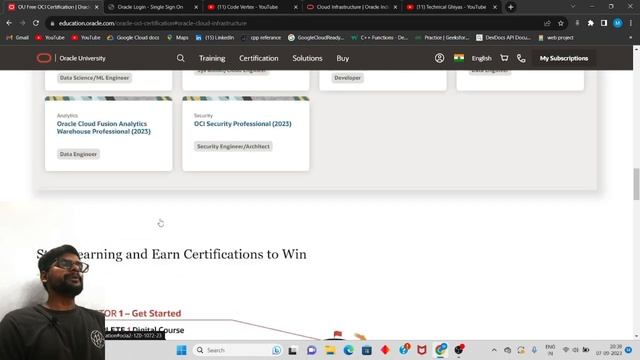This screenshot has width=640, height=360.
Task: Open the site information lock icon
Action: [x=52, y=24]
